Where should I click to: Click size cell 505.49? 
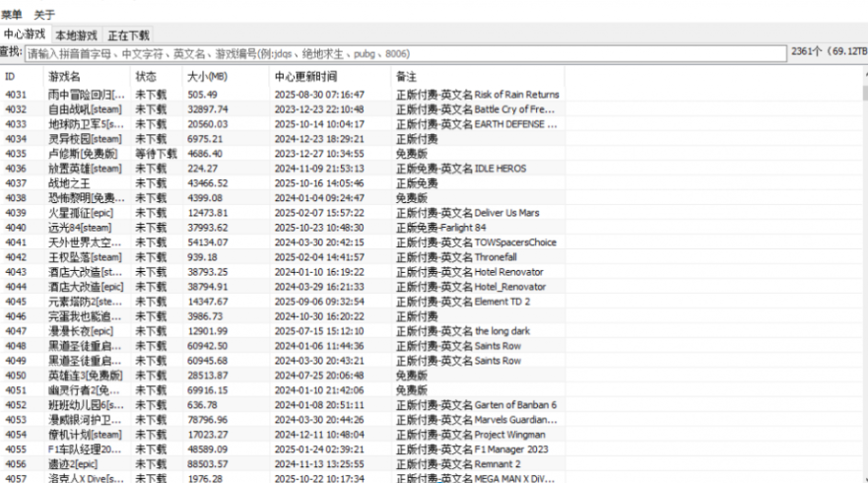(203, 95)
